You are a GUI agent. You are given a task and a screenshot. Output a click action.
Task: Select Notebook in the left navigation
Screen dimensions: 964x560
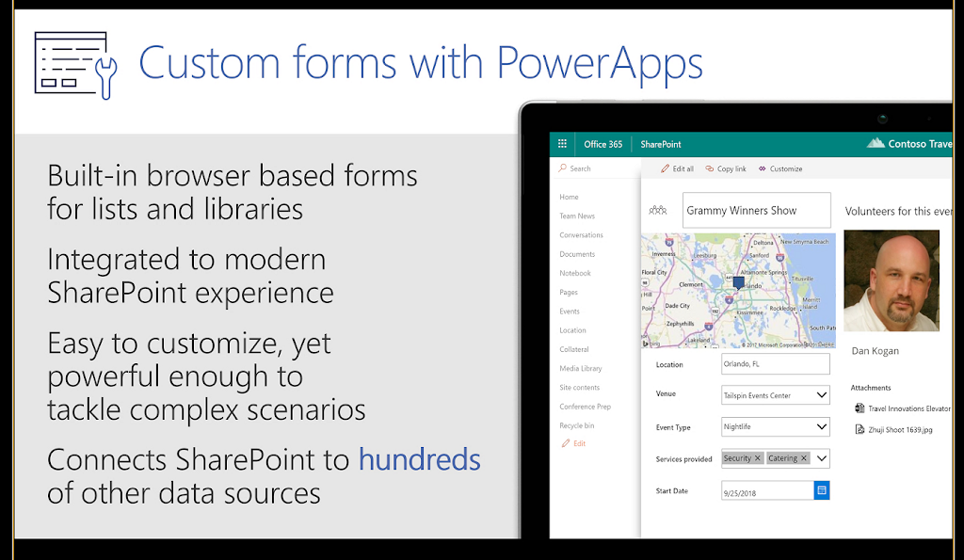pyautogui.click(x=575, y=273)
